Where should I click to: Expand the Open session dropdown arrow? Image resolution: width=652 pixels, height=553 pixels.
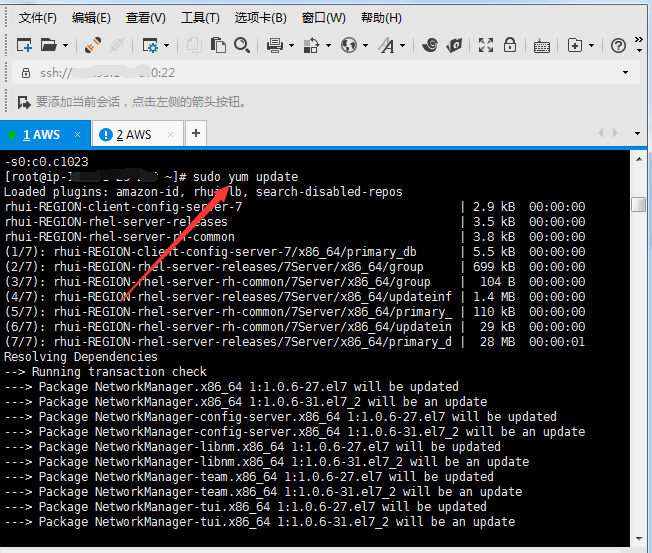[x=65, y=45]
